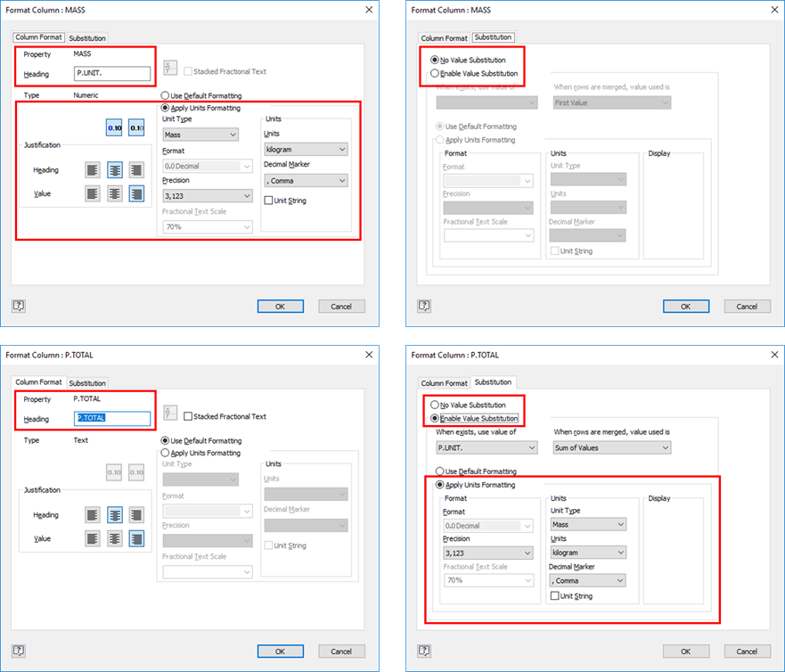This screenshot has height=672, width=785.
Task: Open the Unit Type dropdown showing Mass
Action: [200, 134]
